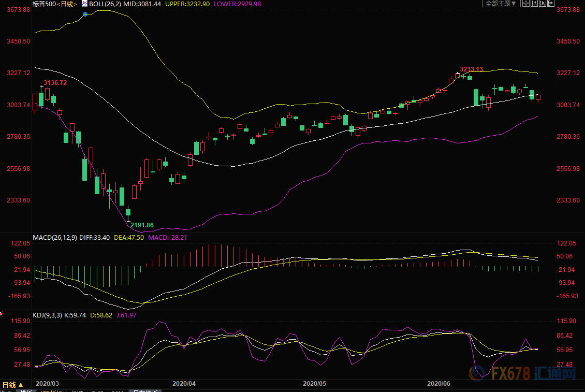Click the chart axis scale icon

[x=535, y=4]
